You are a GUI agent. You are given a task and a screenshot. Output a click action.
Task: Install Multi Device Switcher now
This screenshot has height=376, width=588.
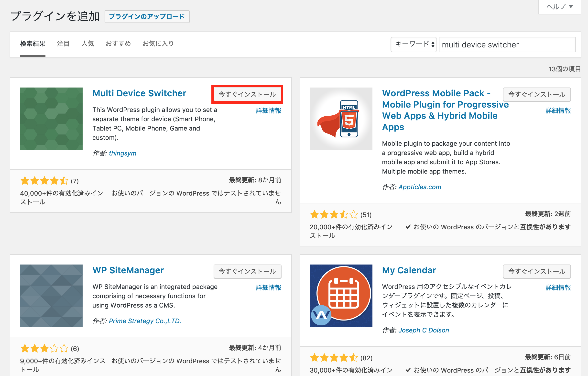(247, 94)
